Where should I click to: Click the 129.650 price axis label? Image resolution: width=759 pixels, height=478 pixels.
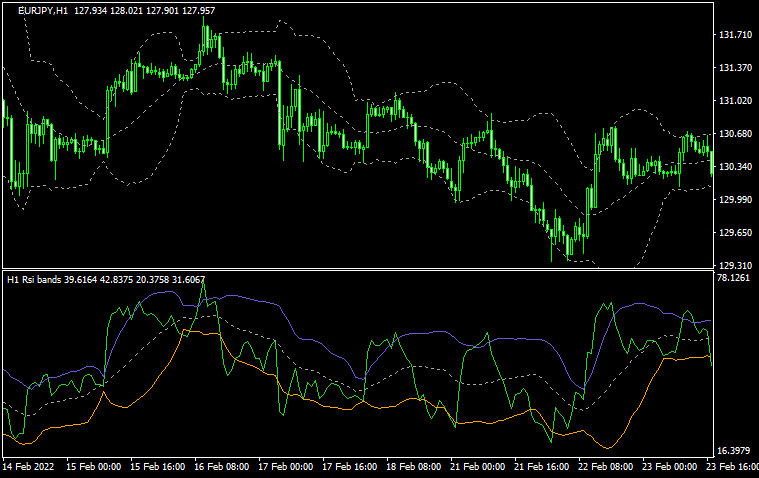(x=736, y=233)
